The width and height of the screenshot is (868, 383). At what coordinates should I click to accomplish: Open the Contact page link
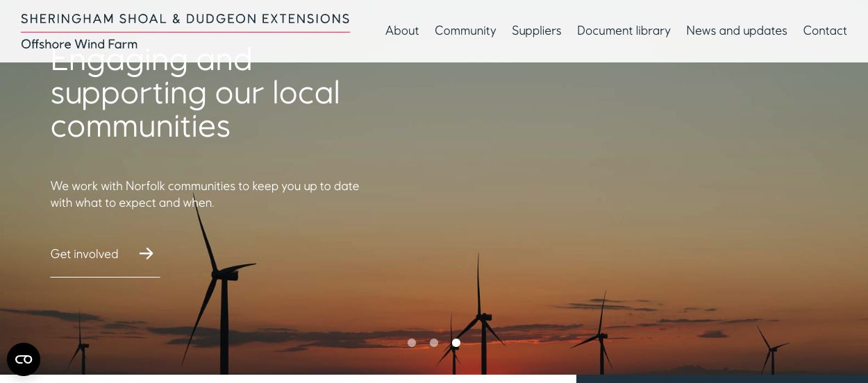825,31
